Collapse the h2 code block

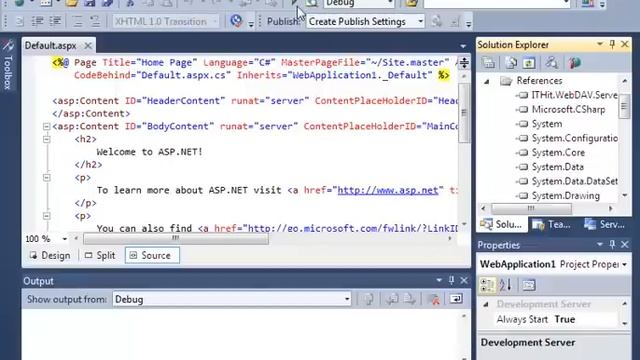[47, 139]
